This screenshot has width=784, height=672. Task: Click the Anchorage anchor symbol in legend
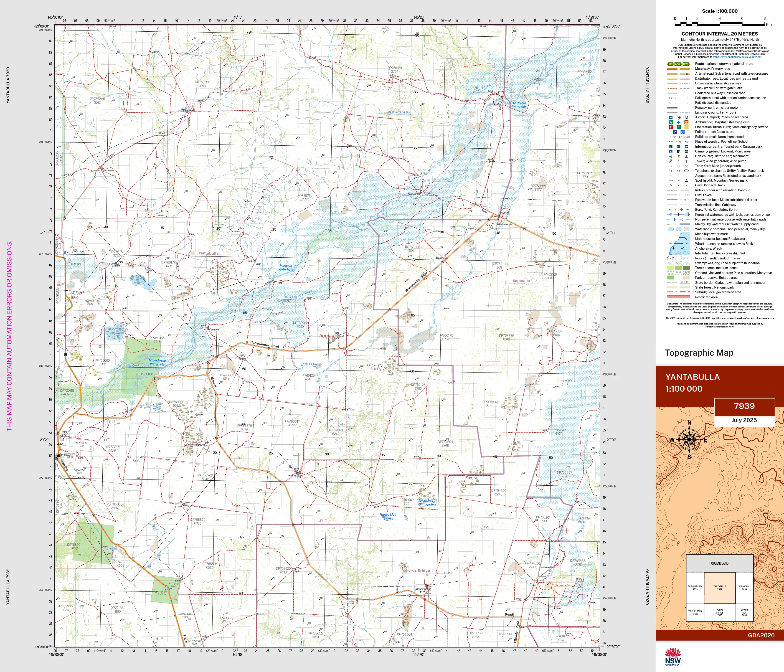(673, 248)
